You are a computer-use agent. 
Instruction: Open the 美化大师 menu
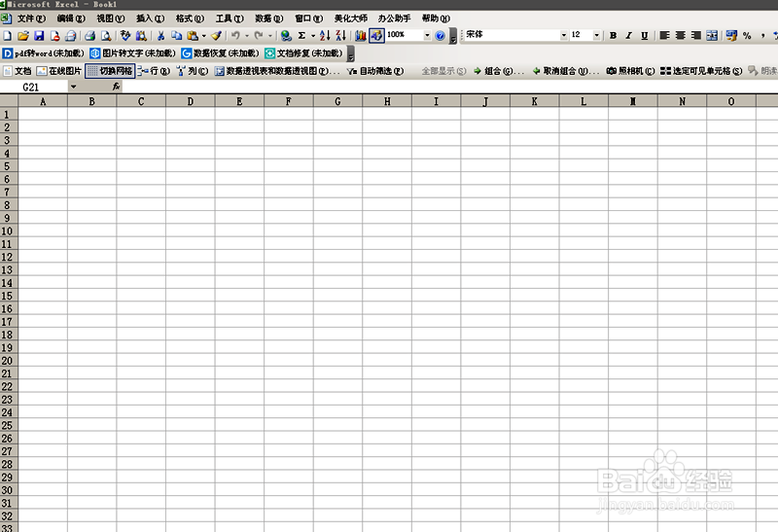coord(351,18)
